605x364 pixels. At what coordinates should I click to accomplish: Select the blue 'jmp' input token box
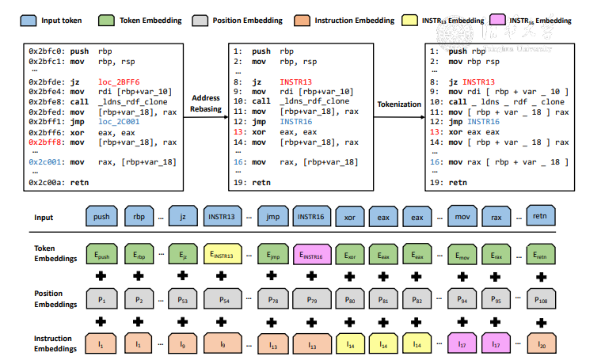(272, 216)
